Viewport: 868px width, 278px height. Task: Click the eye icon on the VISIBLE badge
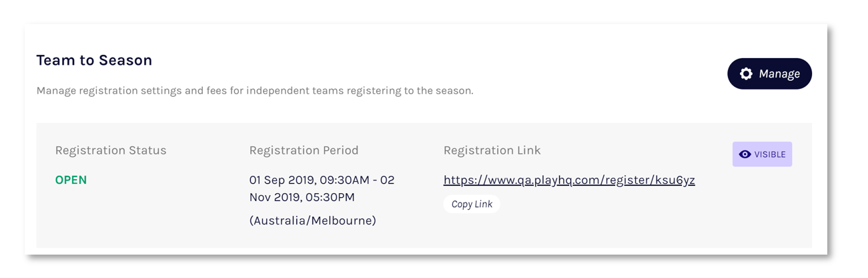745,154
